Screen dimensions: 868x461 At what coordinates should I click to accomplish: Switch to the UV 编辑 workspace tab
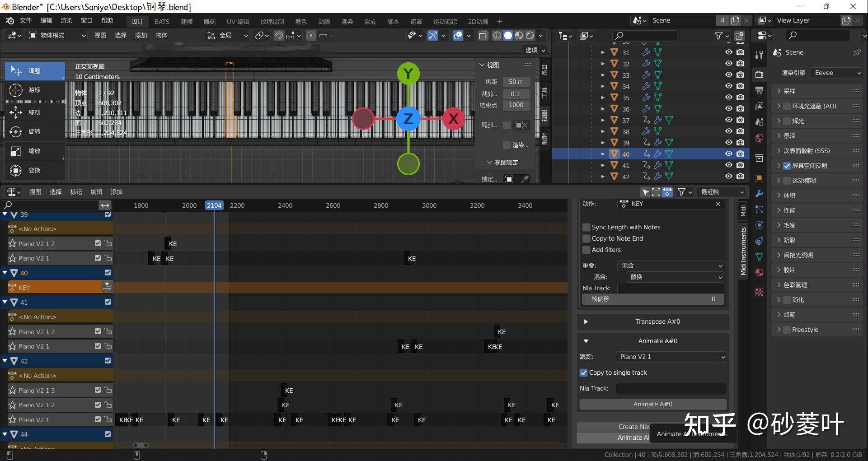(x=238, y=22)
